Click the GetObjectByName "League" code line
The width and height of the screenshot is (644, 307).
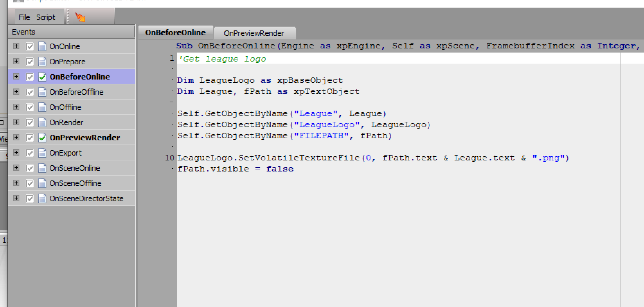click(282, 114)
